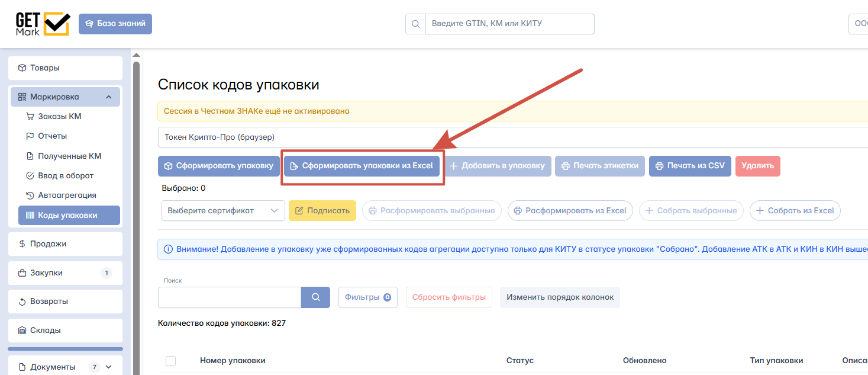Image resolution: width=868 pixels, height=375 pixels.
Task: Focus the Поиск input field
Action: pos(230,297)
